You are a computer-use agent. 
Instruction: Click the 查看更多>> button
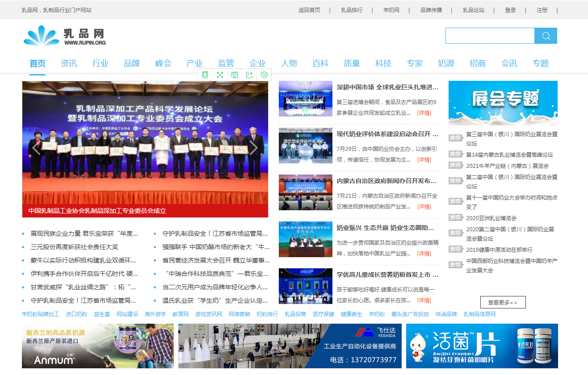[503, 302]
